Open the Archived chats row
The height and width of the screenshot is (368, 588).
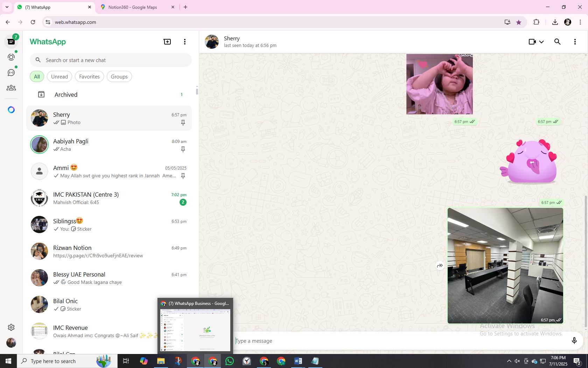pos(109,95)
